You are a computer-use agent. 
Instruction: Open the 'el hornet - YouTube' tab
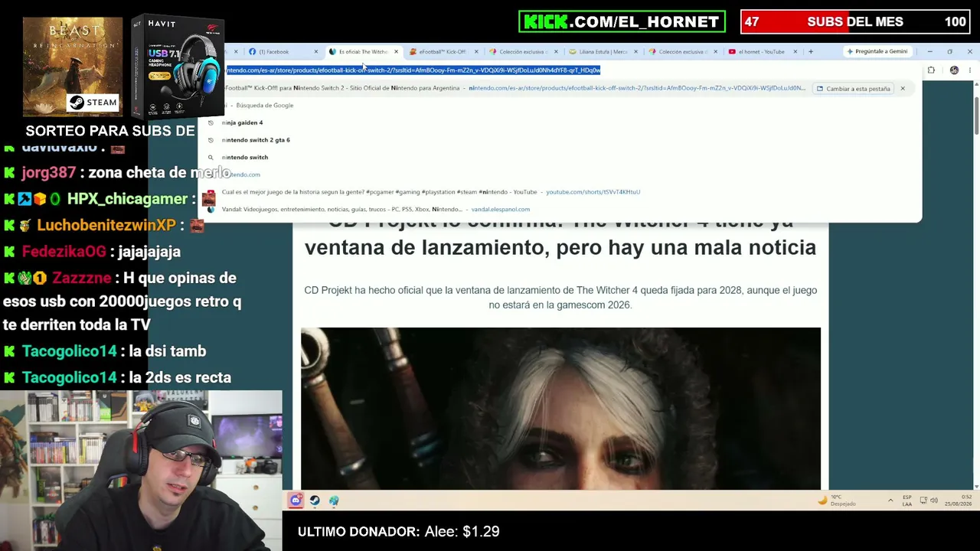pyautogui.click(x=762, y=52)
